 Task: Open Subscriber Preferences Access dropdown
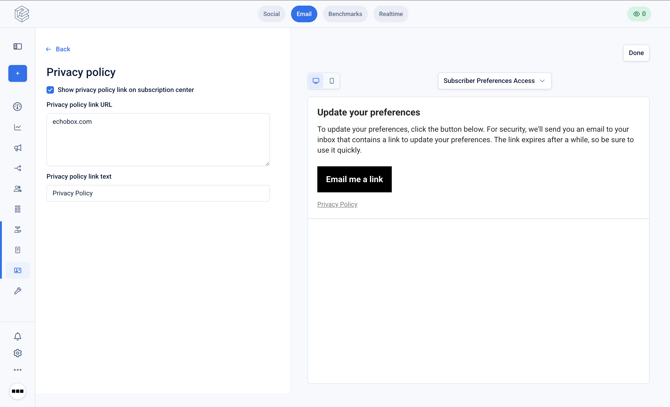click(x=494, y=81)
